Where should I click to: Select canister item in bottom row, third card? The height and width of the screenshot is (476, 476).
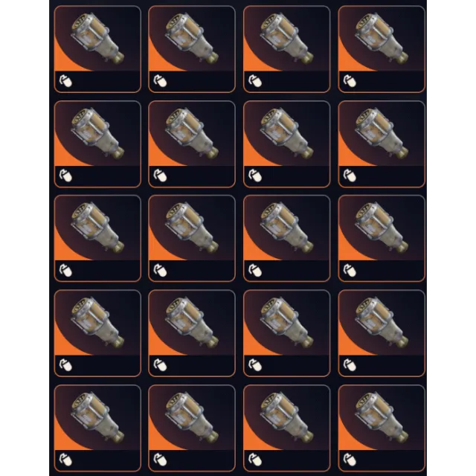point(287,416)
